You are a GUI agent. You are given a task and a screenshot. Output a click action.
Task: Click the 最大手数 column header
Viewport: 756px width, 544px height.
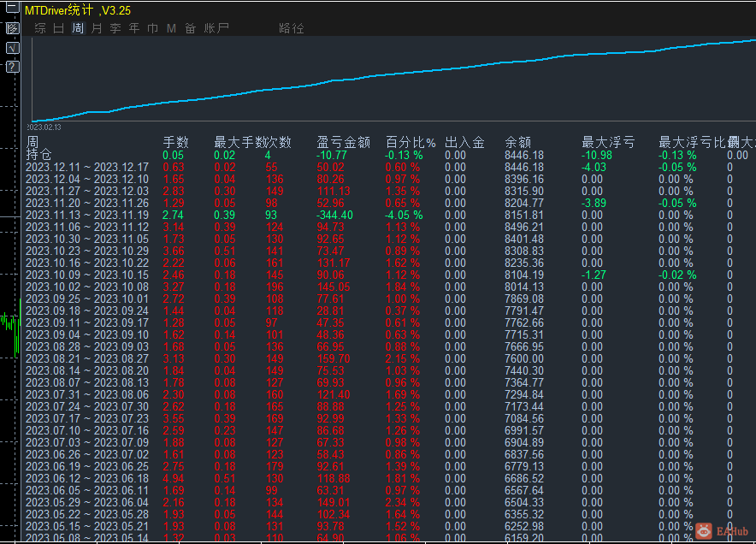[x=239, y=142]
